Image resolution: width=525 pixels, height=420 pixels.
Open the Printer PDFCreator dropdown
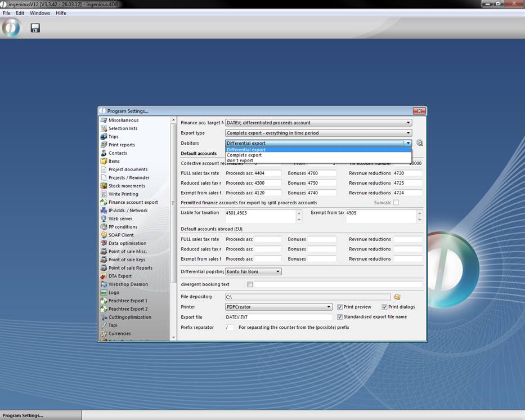pyautogui.click(x=279, y=307)
